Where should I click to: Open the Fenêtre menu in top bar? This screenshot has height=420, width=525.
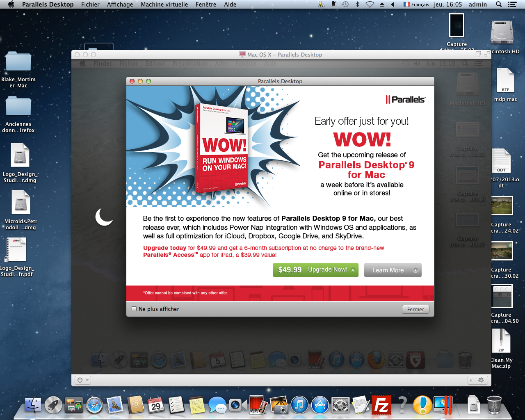click(x=206, y=5)
